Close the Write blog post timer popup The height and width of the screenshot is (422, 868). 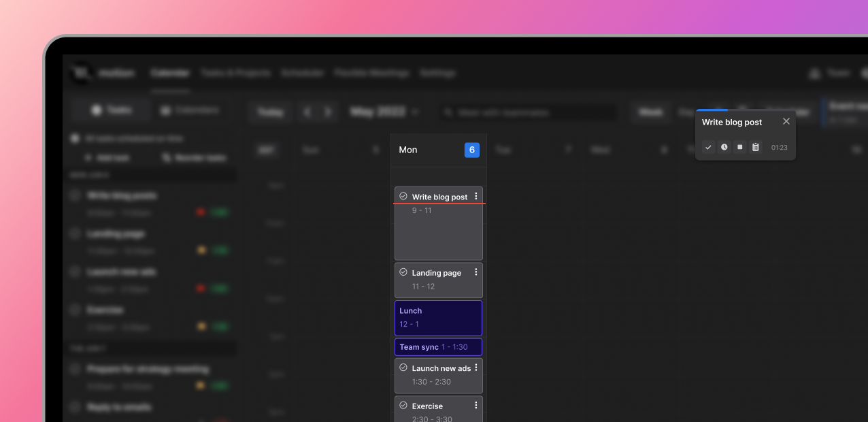(x=786, y=121)
